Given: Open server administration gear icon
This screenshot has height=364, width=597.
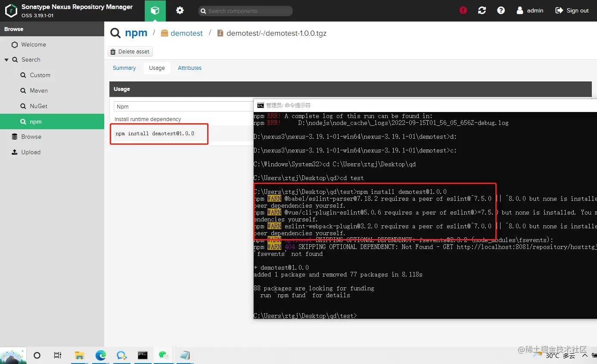Looking at the screenshot, I should (180, 11).
